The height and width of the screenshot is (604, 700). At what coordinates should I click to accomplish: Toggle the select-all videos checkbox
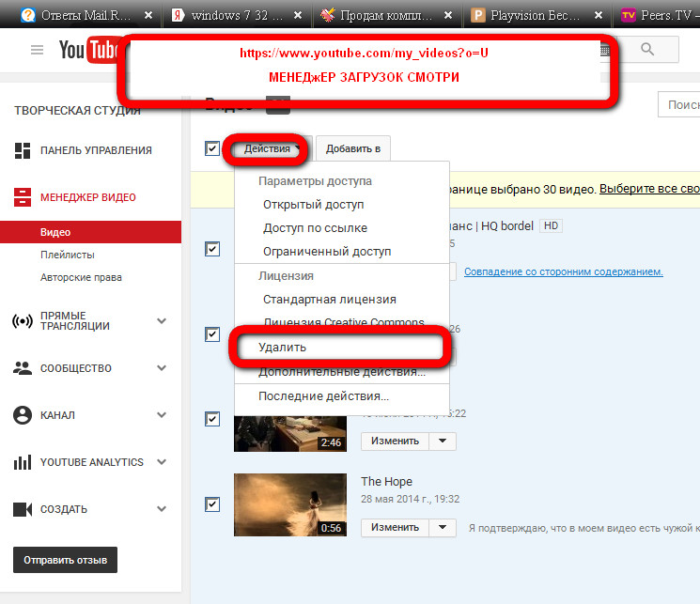coord(212,148)
